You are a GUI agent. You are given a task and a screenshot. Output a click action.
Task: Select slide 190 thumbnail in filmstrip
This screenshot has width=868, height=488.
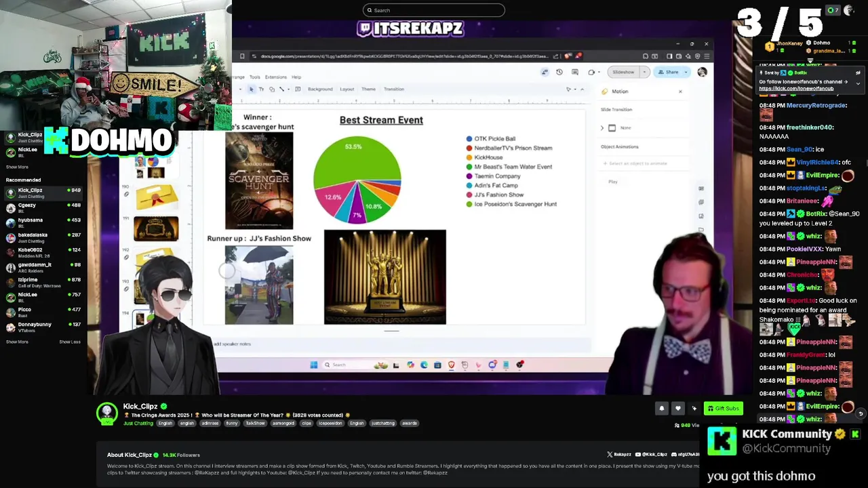click(x=156, y=198)
